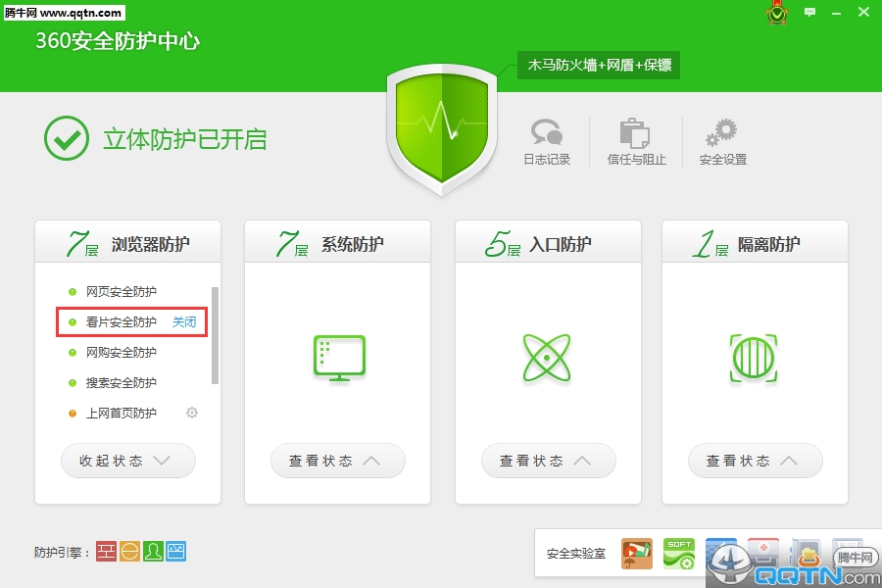Screen dimensions: 882x588
Task: Click the 浏览器防护 panel header
Action: tap(127, 242)
